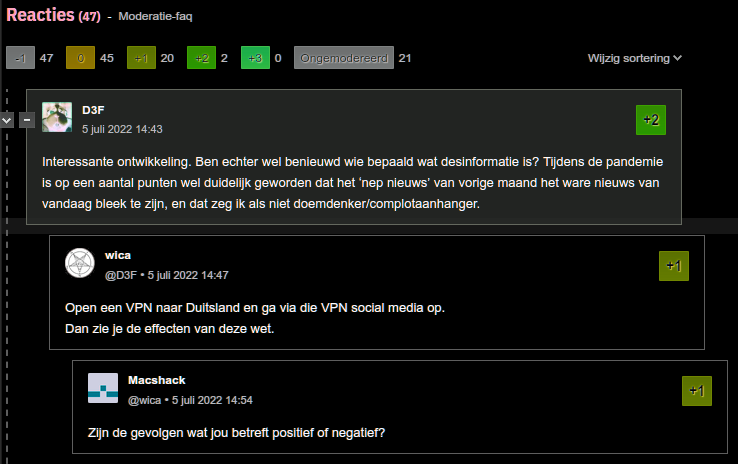Click Macshack's avatar image
Viewport: 738px width, 464px height.
point(103,388)
